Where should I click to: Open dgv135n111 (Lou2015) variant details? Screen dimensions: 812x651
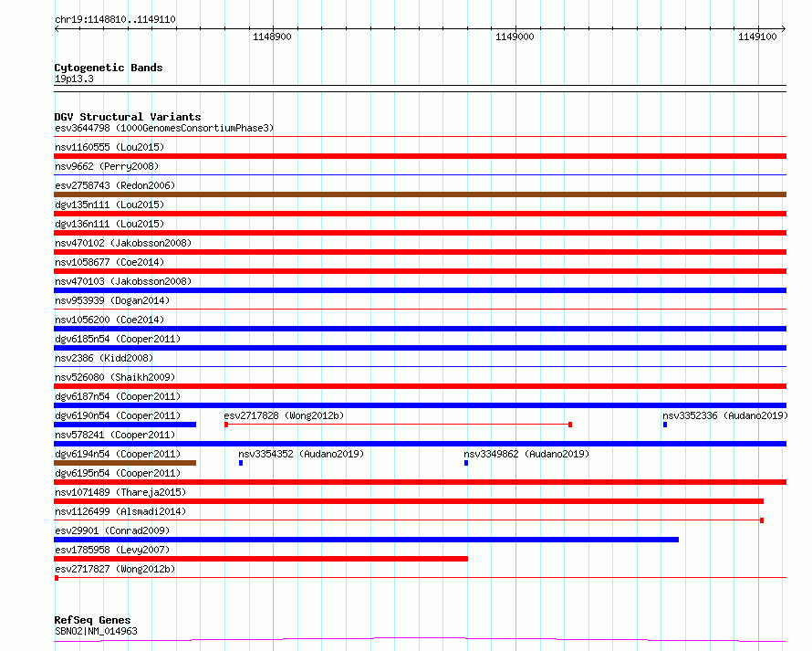coord(109,205)
